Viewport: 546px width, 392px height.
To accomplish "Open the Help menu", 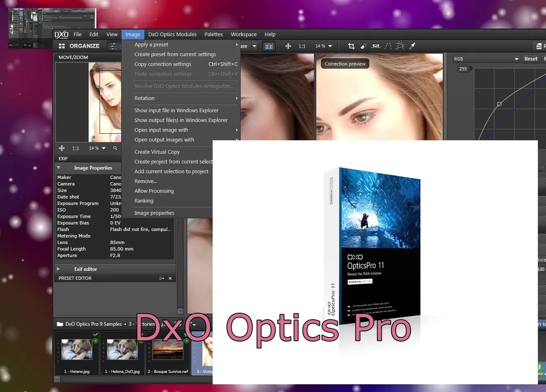I will pyautogui.click(x=270, y=35).
